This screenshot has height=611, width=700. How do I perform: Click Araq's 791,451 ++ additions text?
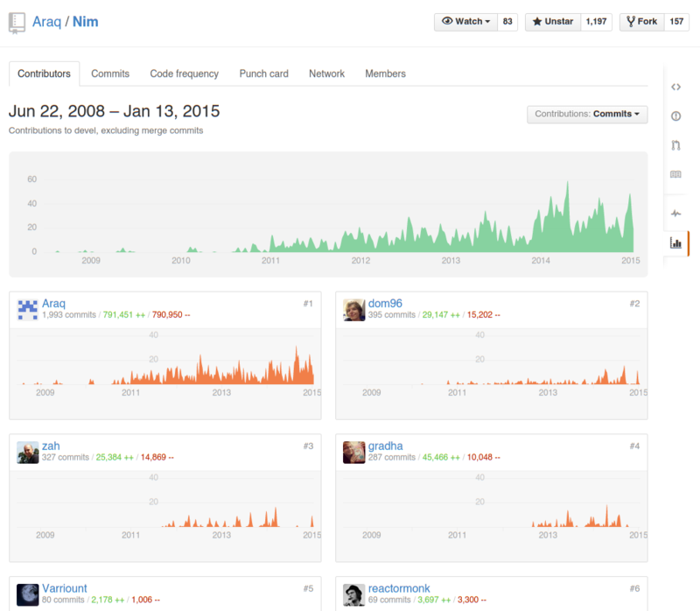[124, 315]
